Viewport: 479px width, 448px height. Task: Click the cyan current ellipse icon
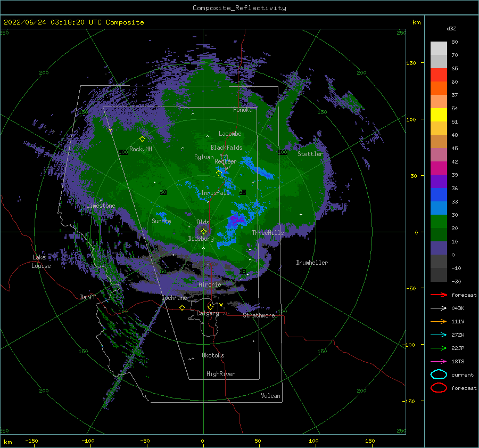click(x=439, y=374)
